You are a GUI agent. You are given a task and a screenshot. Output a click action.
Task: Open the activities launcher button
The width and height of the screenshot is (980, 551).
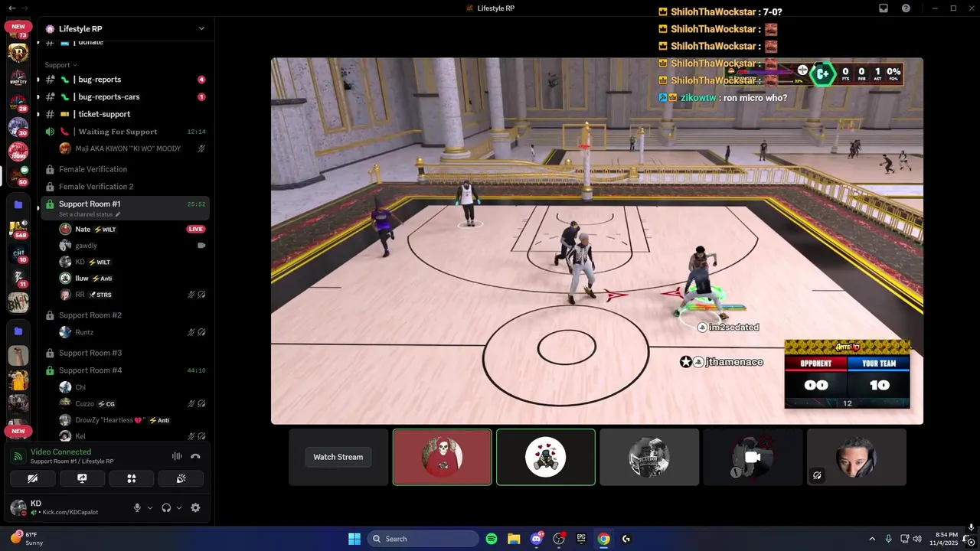tap(132, 478)
